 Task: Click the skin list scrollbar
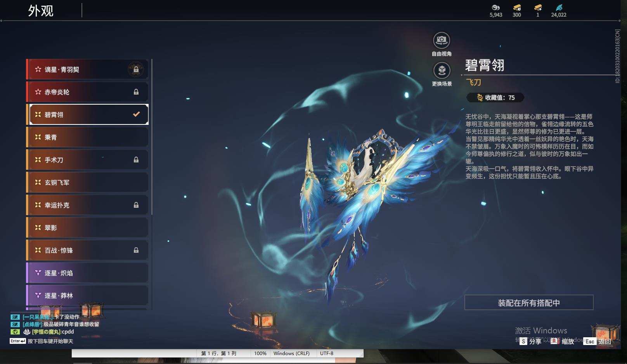(152, 137)
